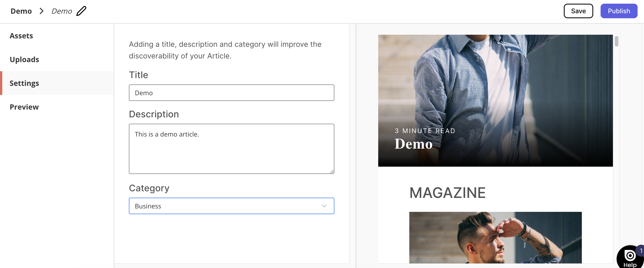This screenshot has height=268, width=644.
Task: Focus the Title input field
Action: click(x=231, y=93)
